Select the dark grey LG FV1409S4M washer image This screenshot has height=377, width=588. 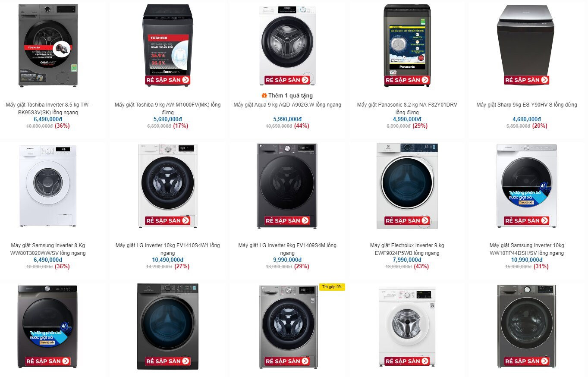point(287,185)
